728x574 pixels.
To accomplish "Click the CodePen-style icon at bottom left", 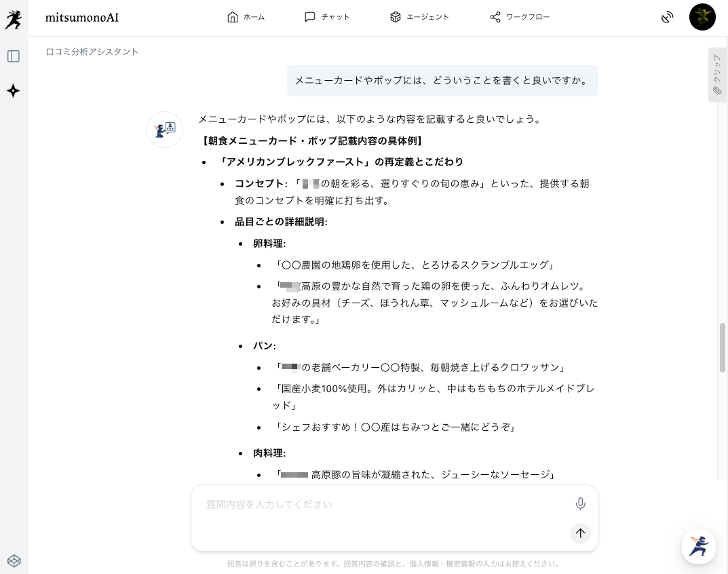I will (14, 560).
